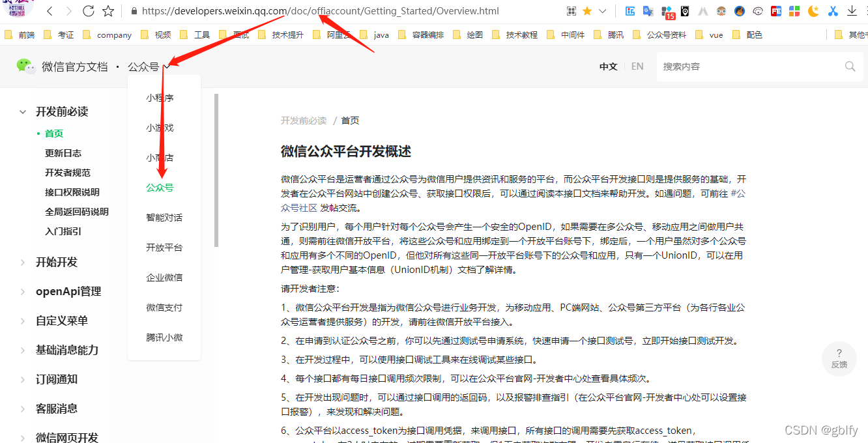Open the 技术提升 bookmark folder

[x=280, y=35]
